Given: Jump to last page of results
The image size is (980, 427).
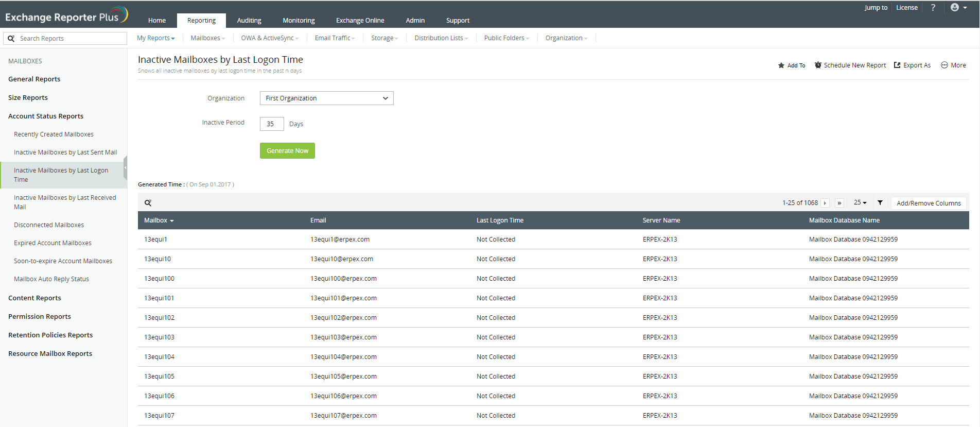Looking at the screenshot, I should coord(839,203).
